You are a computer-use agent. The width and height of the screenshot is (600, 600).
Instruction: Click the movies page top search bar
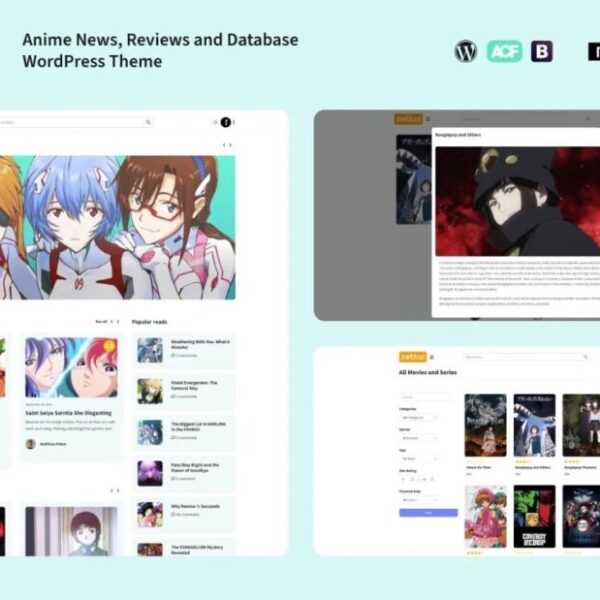tap(526, 357)
